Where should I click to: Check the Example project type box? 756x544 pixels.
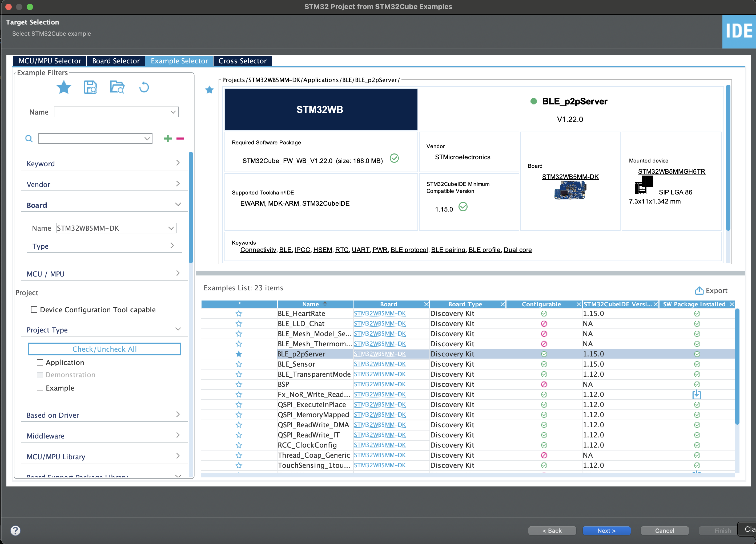tap(40, 388)
